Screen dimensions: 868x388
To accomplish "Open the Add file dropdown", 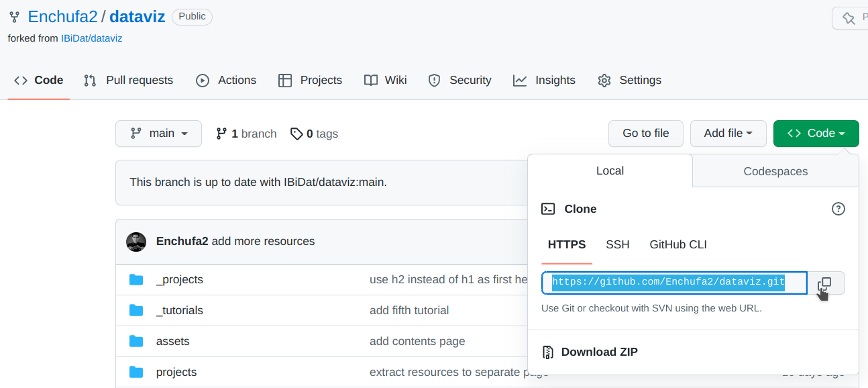I will 728,134.
